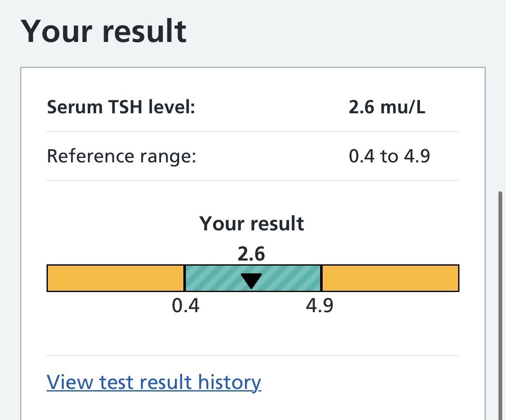Click the divider line above the history link
The height and width of the screenshot is (420, 506).
point(253,356)
